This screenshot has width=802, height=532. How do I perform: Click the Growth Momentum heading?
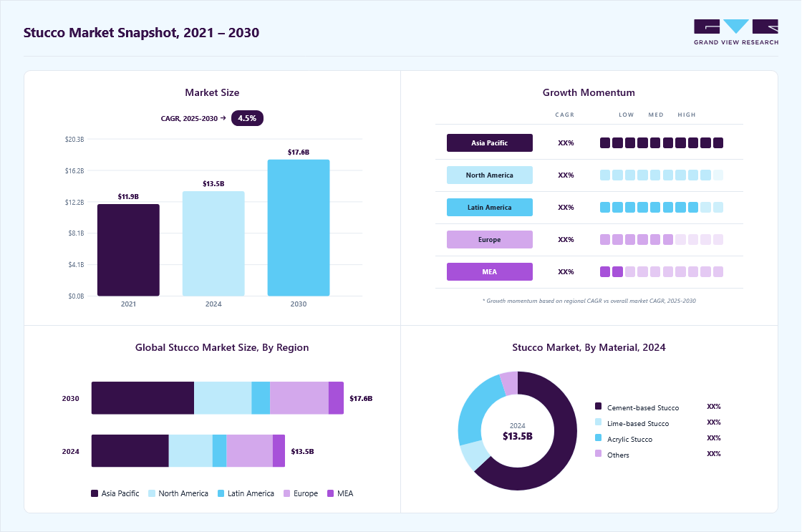(589, 92)
